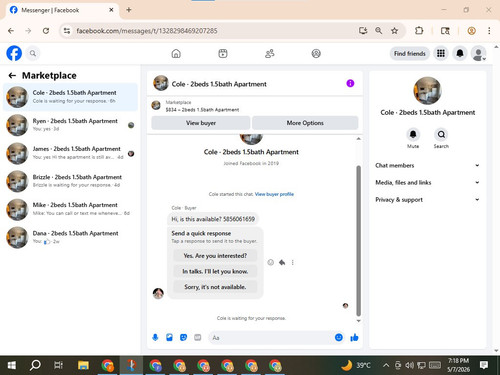Expand the Chat members section
The width and height of the screenshot is (500, 375).
427,165
